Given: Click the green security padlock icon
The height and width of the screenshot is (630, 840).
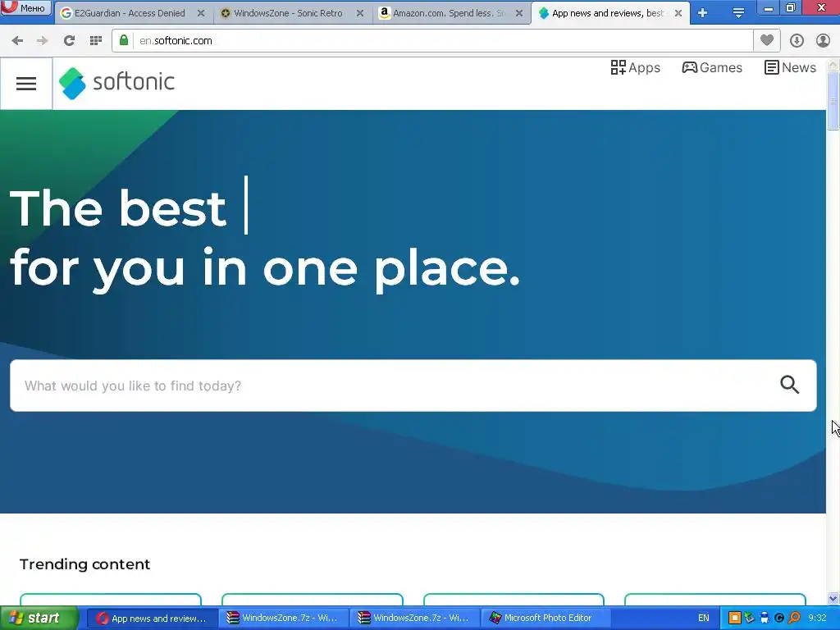Looking at the screenshot, I should pyautogui.click(x=124, y=40).
